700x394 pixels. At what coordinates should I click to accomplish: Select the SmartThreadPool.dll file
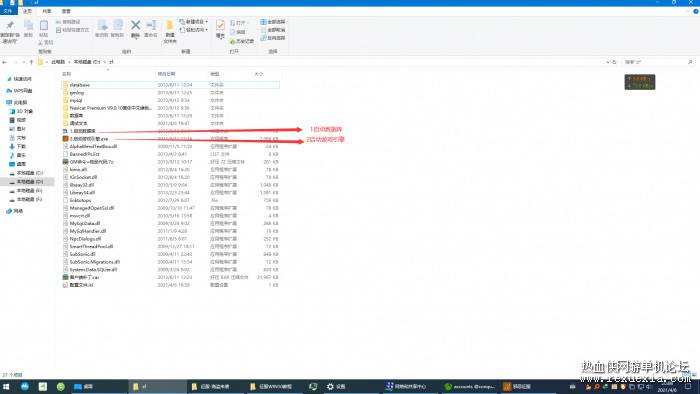point(91,246)
